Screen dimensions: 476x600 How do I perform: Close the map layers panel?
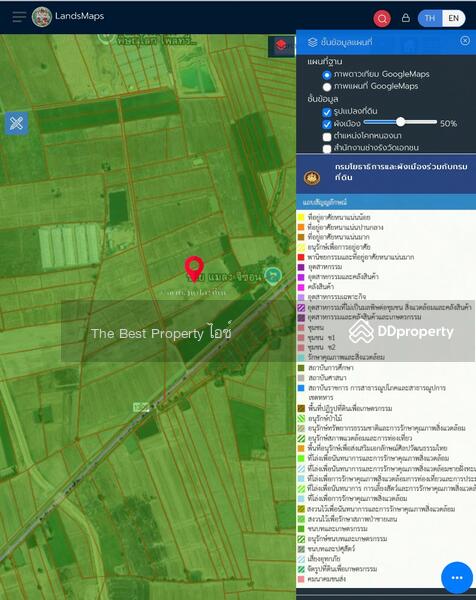point(465,41)
